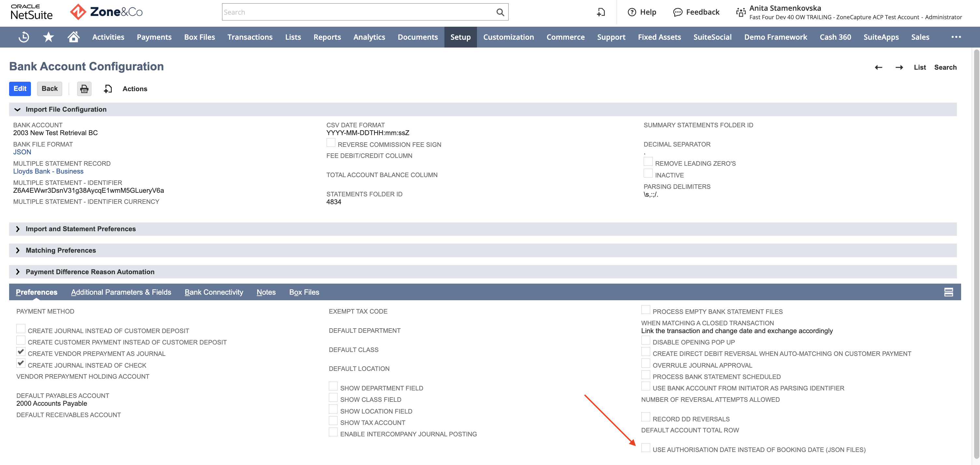Open the Actions dropdown menu
Image resolution: width=980 pixels, height=465 pixels.
[x=135, y=89]
